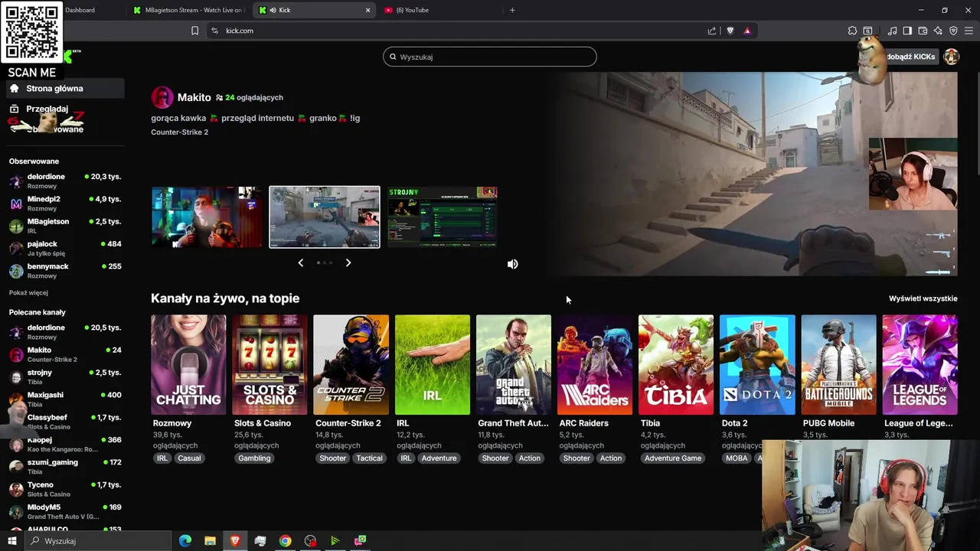Open Microsoft Edge from taskbar
980x551 pixels.
tap(185, 541)
